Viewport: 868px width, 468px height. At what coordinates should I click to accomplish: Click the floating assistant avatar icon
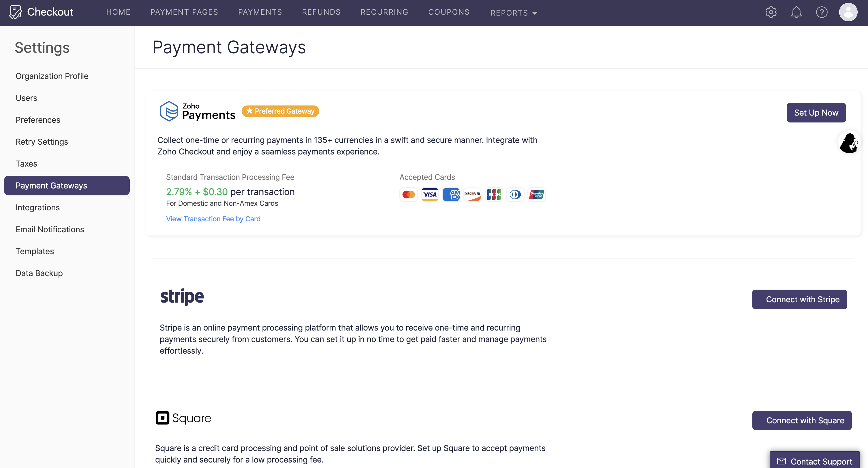(x=848, y=143)
